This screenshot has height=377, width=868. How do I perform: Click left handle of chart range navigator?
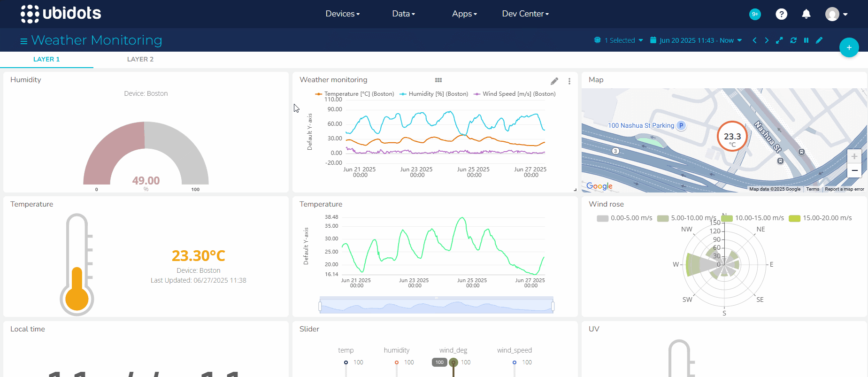point(320,307)
